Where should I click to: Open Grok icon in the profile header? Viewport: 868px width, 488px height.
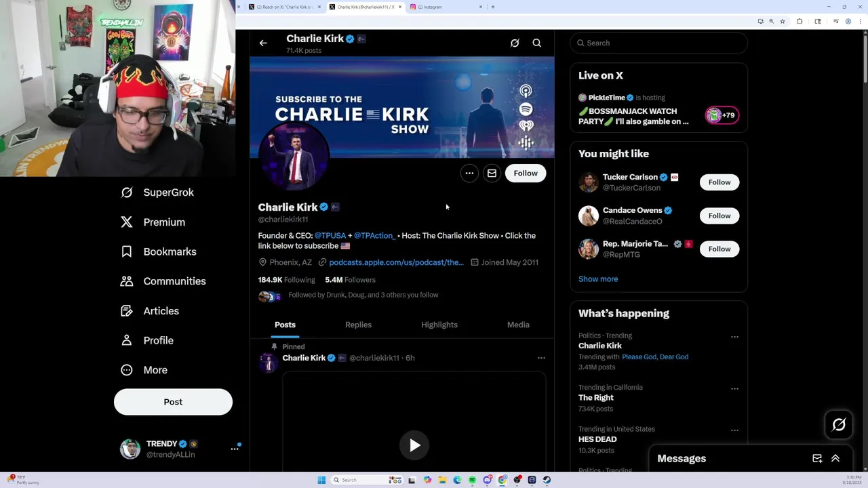pyautogui.click(x=515, y=43)
